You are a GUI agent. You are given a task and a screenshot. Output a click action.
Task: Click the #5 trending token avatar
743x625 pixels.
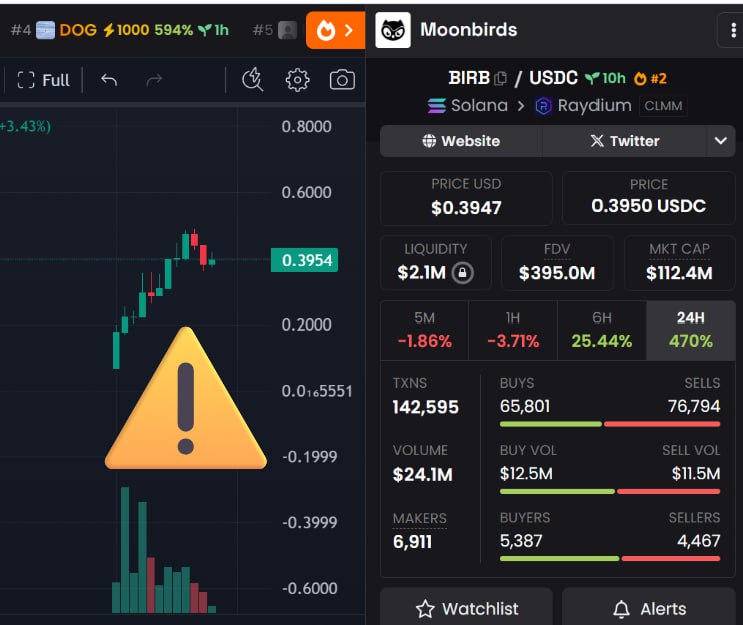point(287,30)
